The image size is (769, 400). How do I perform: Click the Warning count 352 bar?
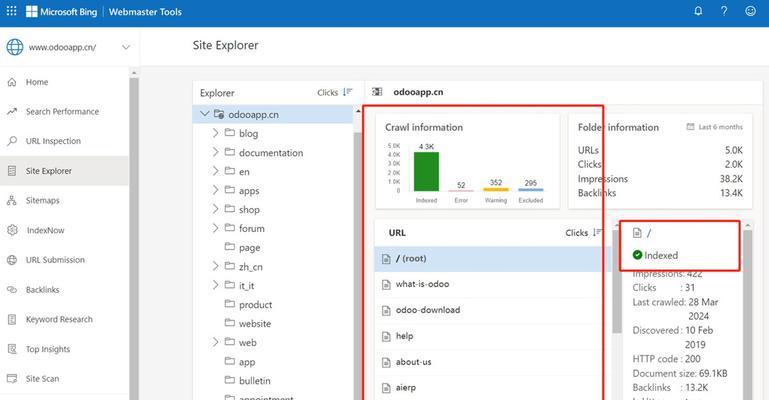tap(496, 190)
